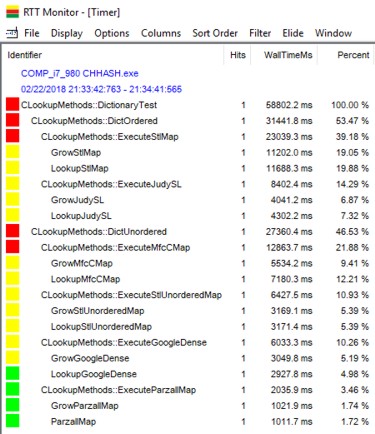Click the document icon left of File

pos(12,33)
